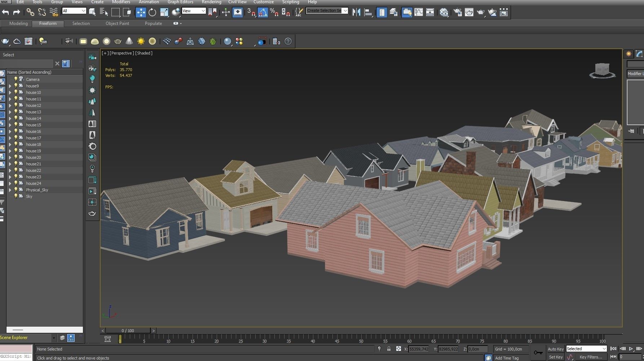Click the camera icon in the vertical toolbar
This screenshot has width=644, height=361.
point(92,57)
